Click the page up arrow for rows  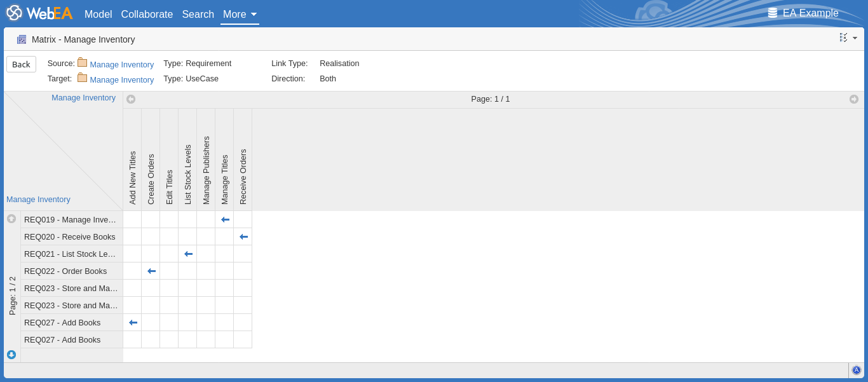(x=11, y=219)
